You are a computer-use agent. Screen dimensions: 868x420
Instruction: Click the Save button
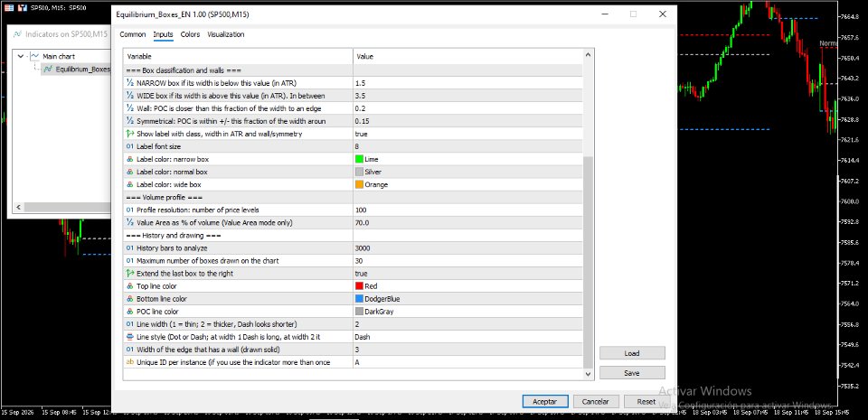(x=632, y=373)
